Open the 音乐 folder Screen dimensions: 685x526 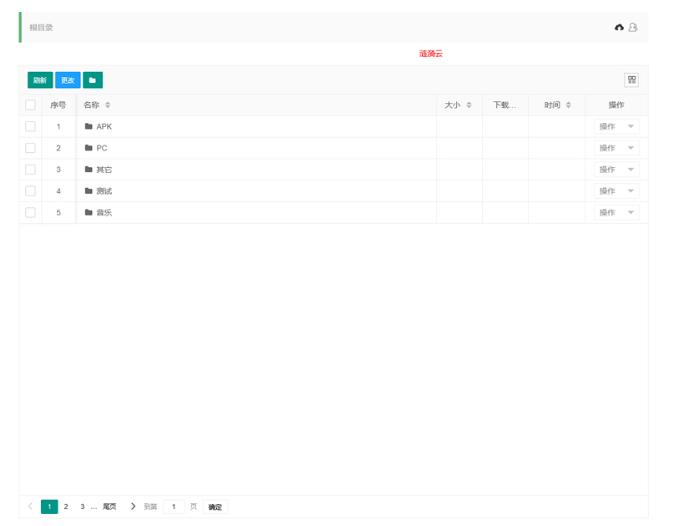[x=104, y=213]
